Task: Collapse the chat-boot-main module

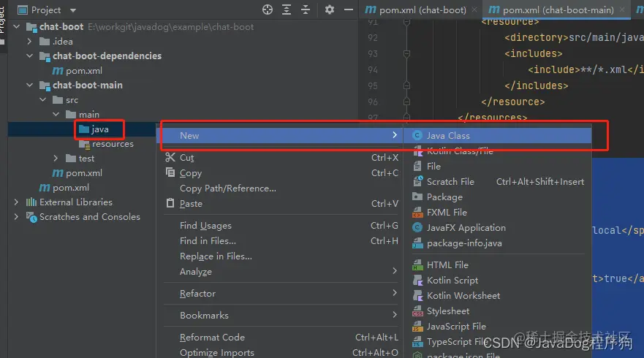Action: pos(29,85)
